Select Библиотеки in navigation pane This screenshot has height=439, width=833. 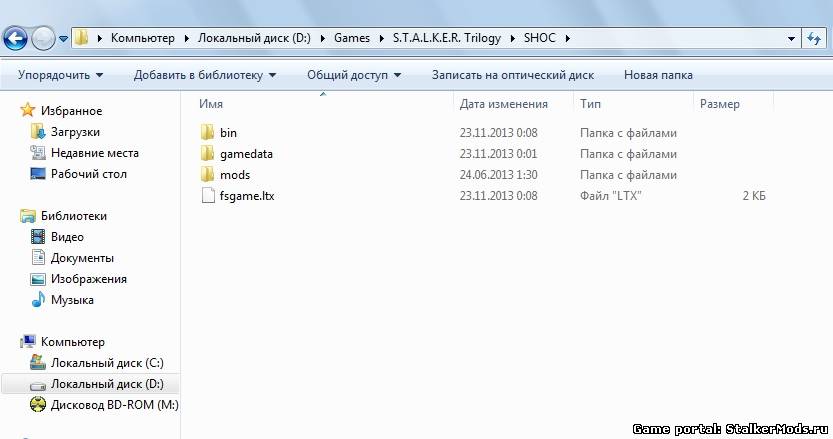74,216
